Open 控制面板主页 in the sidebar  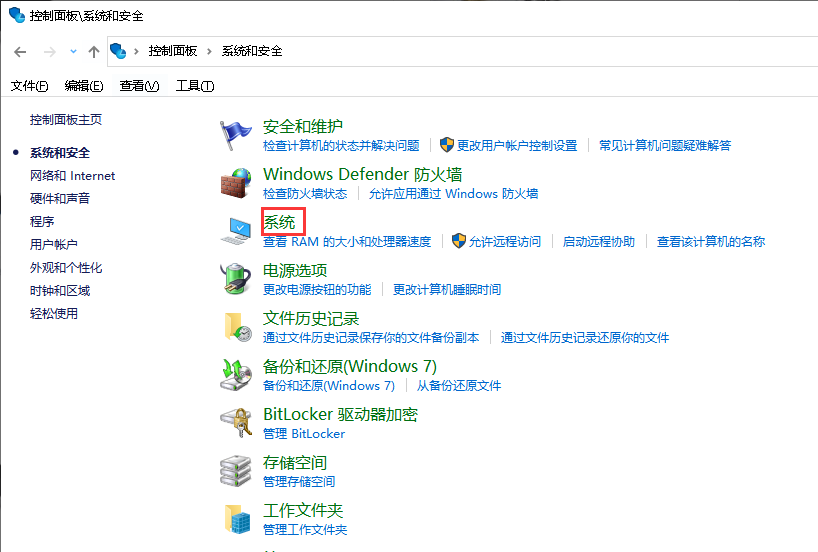[66, 119]
